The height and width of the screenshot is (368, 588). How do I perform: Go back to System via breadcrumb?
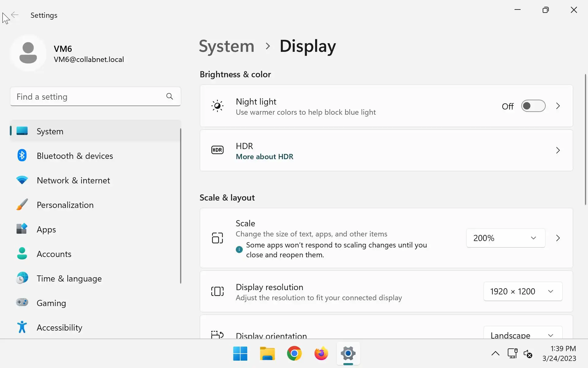(226, 46)
